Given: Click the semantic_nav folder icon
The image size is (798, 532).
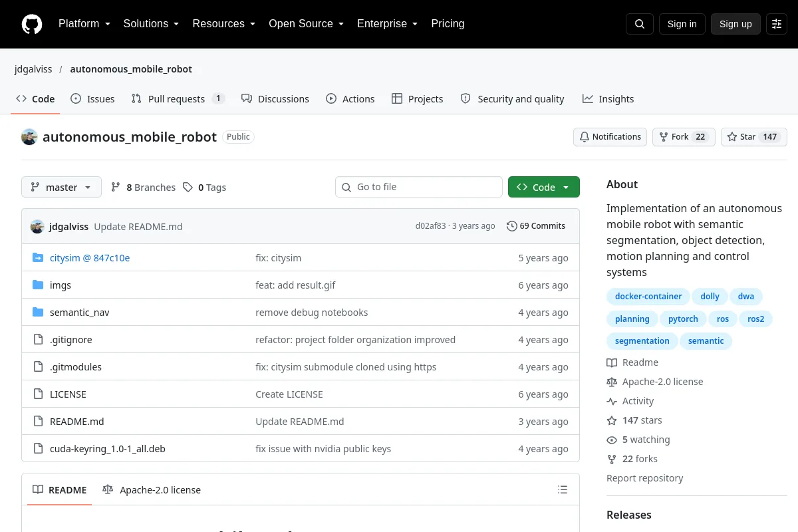Looking at the screenshot, I should pyautogui.click(x=38, y=313).
